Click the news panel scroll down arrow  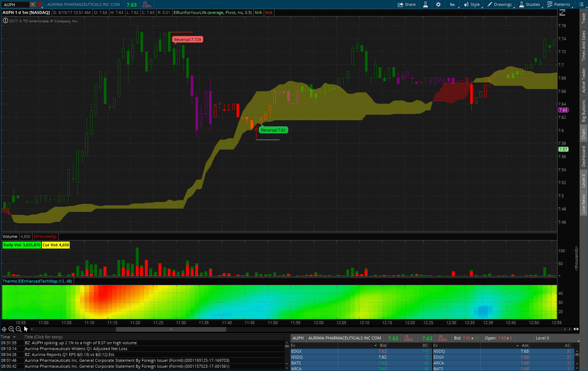coord(287,368)
